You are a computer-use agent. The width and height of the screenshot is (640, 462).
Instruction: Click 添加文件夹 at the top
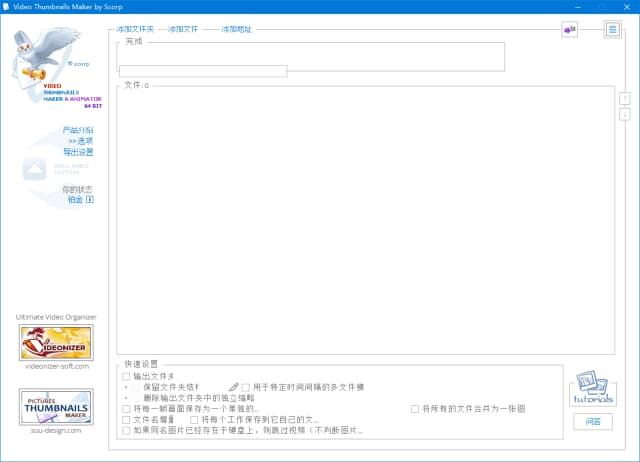click(x=135, y=30)
